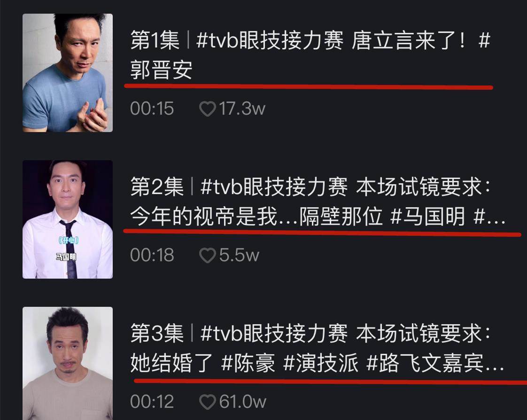Viewport: 527px width, 420px height.
Task: Tap the heart beside 61.0w likes
Action: click(x=208, y=402)
